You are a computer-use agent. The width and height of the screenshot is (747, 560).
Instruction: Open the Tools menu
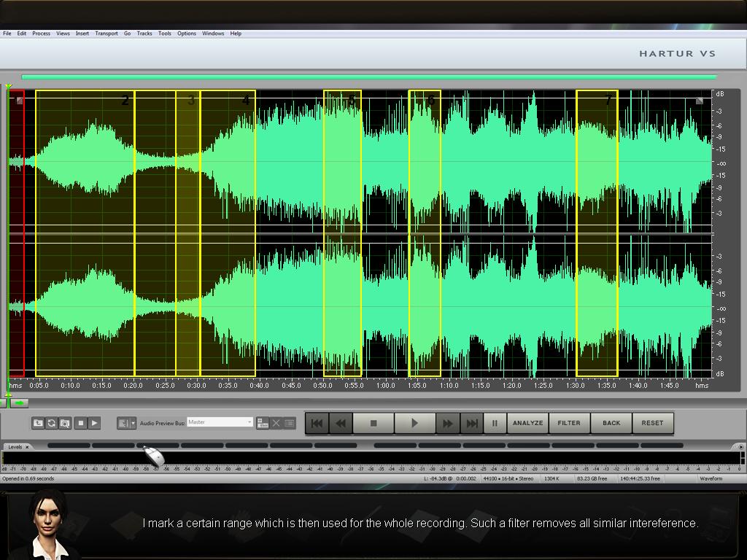coord(165,34)
